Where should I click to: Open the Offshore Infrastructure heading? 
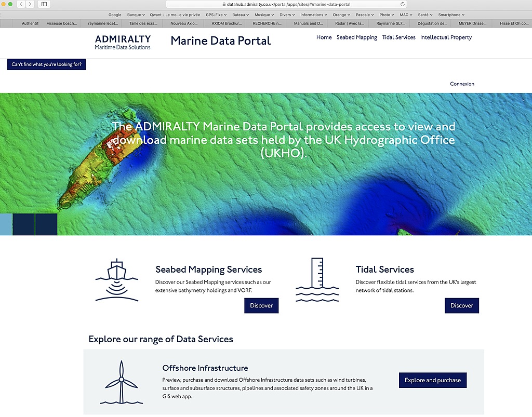point(205,368)
